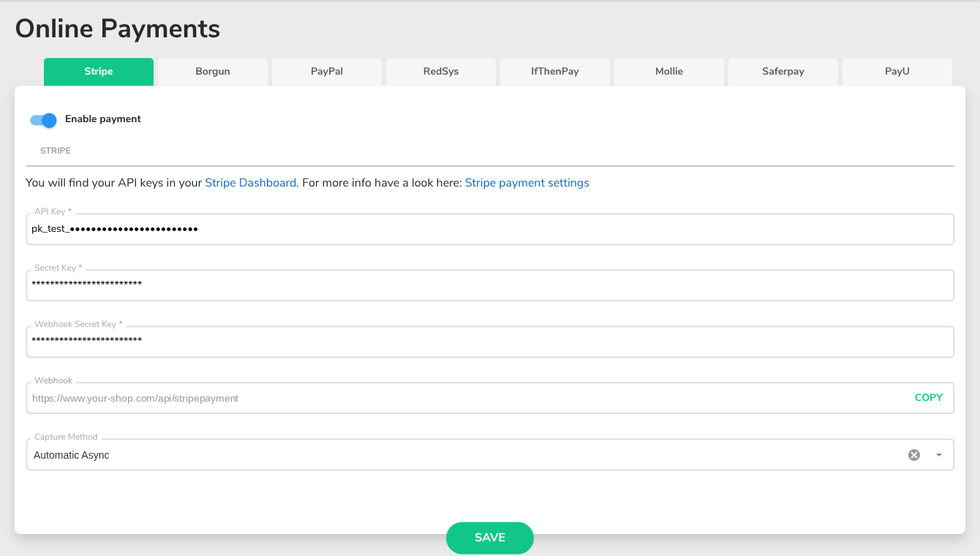This screenshot has height=556, width=980.
Task: Open the PayPal tab
Action: [x=327, y=72]
